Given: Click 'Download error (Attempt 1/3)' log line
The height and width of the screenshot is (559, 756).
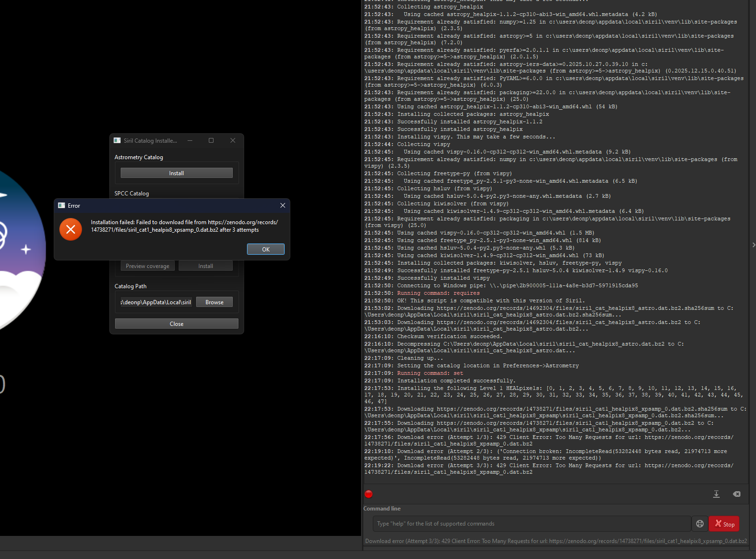Looking at the screenshot, I should tap(549, 440).
